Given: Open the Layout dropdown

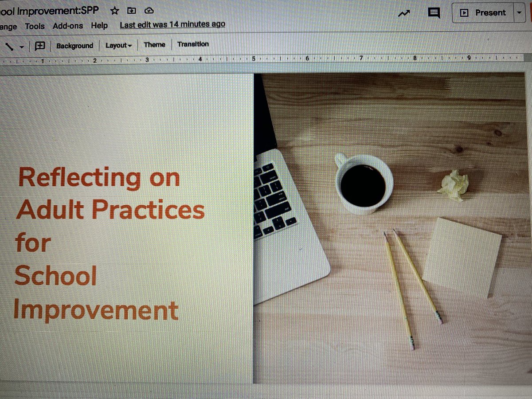Looking at the screenshot, I should tap(117, 45).
